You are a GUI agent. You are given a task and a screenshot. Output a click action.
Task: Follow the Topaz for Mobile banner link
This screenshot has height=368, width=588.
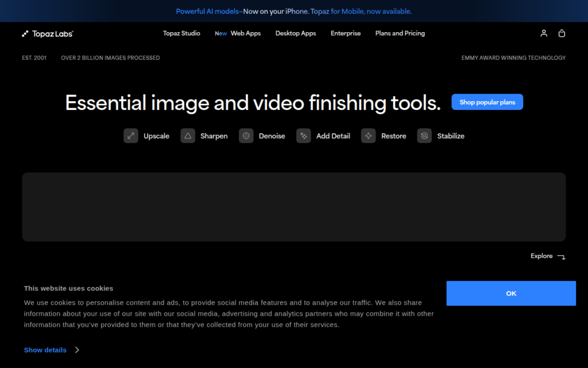pyautogui.click(x=361, y=11)
